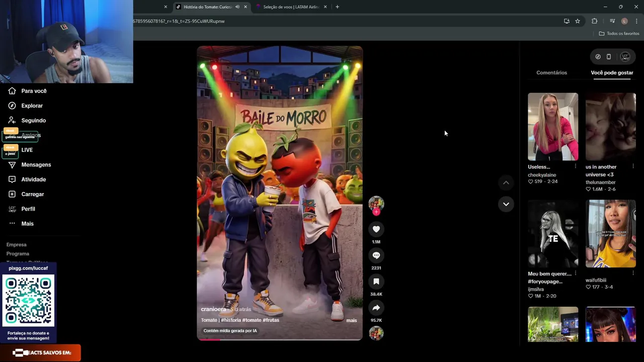
Task: Open the cranioera creator name
Action: (213, 309)
